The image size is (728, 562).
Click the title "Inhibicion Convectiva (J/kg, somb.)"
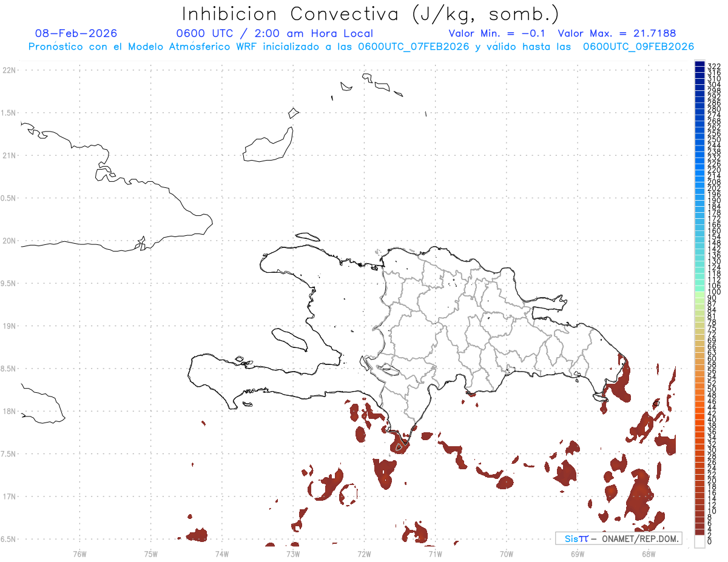point(370,14)
